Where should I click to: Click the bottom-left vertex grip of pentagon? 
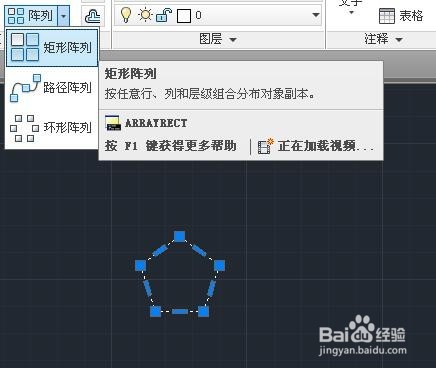click(x=156, y=311)
